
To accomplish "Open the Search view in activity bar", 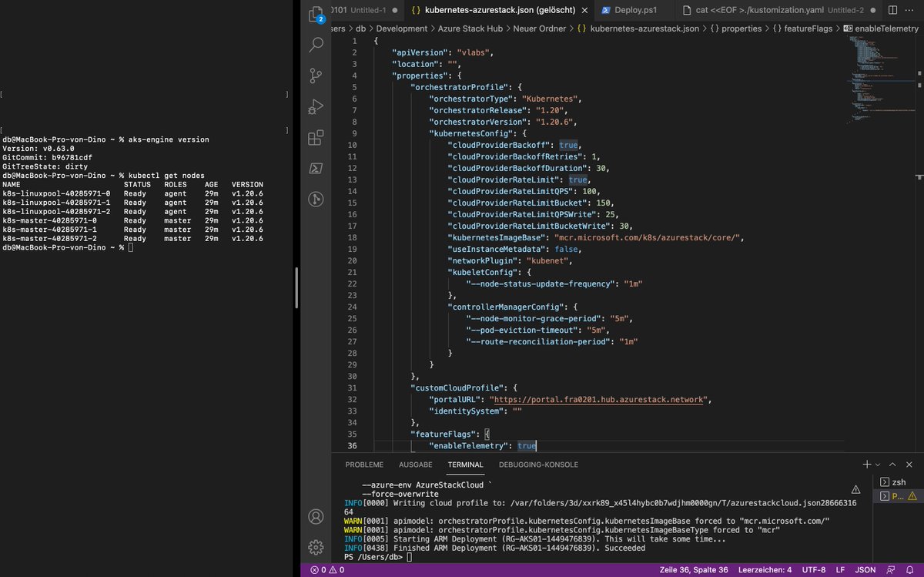I will point(316,44).
